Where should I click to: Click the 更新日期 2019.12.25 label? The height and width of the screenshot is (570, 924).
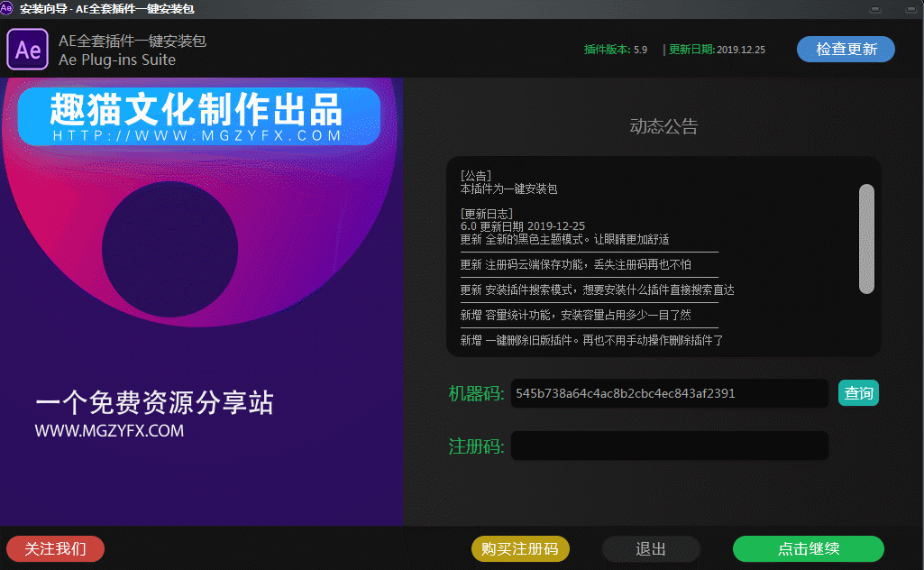pos(717,51)
